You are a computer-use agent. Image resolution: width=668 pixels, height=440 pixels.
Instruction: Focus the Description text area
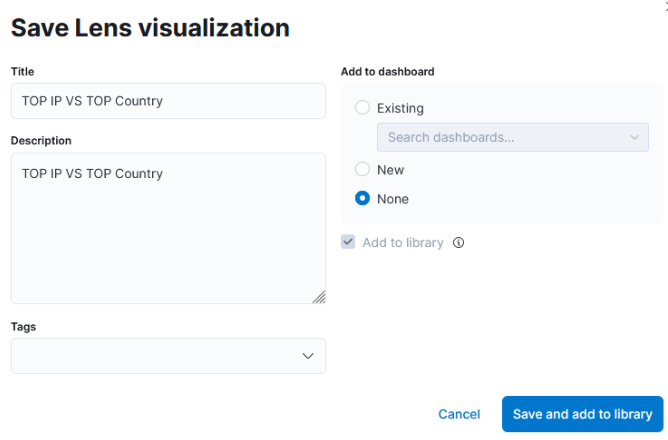pos(168,228)
